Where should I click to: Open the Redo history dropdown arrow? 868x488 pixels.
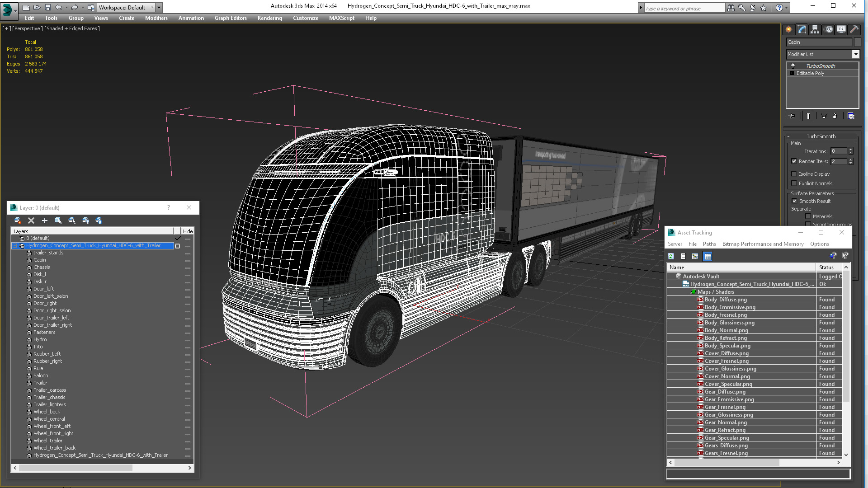(83, 7)
